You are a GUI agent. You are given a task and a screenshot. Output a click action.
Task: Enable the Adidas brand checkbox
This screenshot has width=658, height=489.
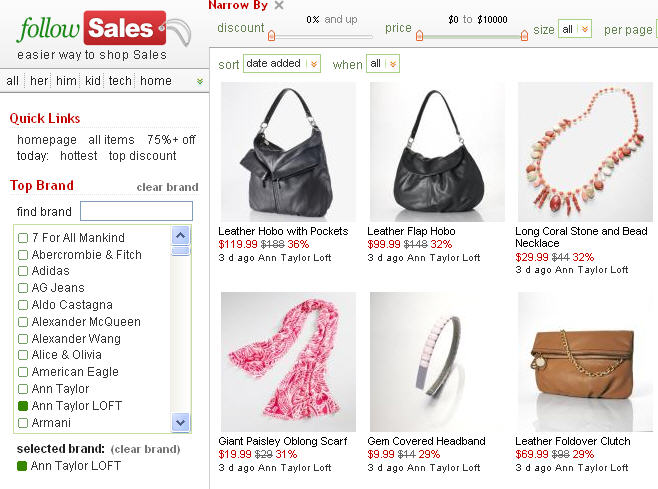click(23, 271)
